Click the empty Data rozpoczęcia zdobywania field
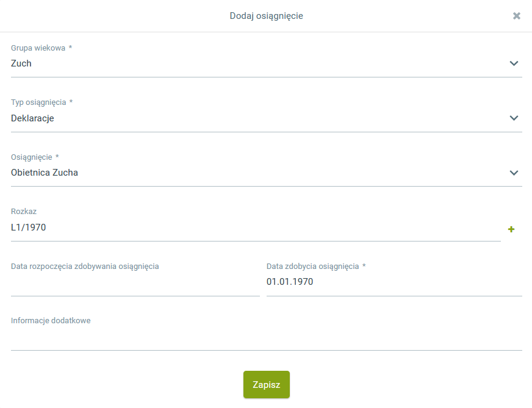Screen dimensions: 532x408 135,282
